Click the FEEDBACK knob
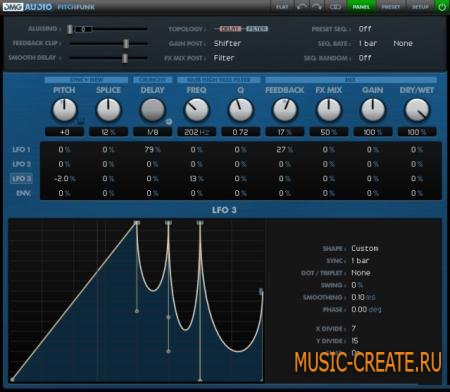The width and height of the screenshot is (450, 392). [284, 110]
